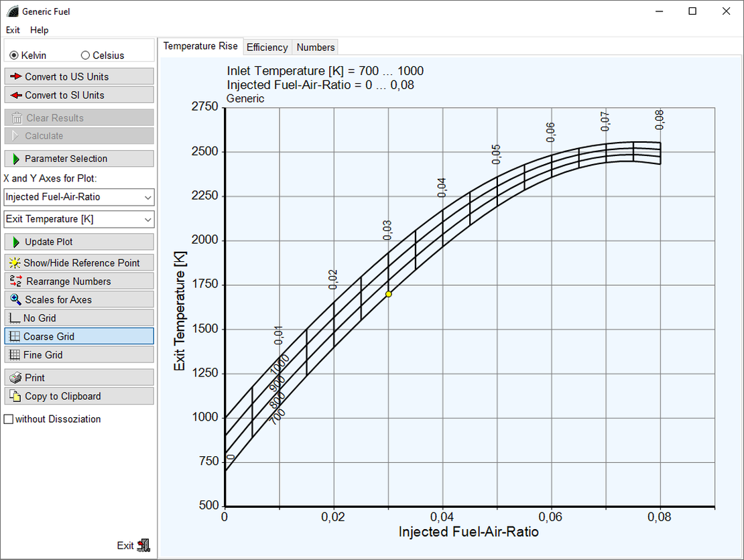Click the trash can icon on Clear Results
The width and height of the screenshot is (744, 560).
click(x=17, y=118)
